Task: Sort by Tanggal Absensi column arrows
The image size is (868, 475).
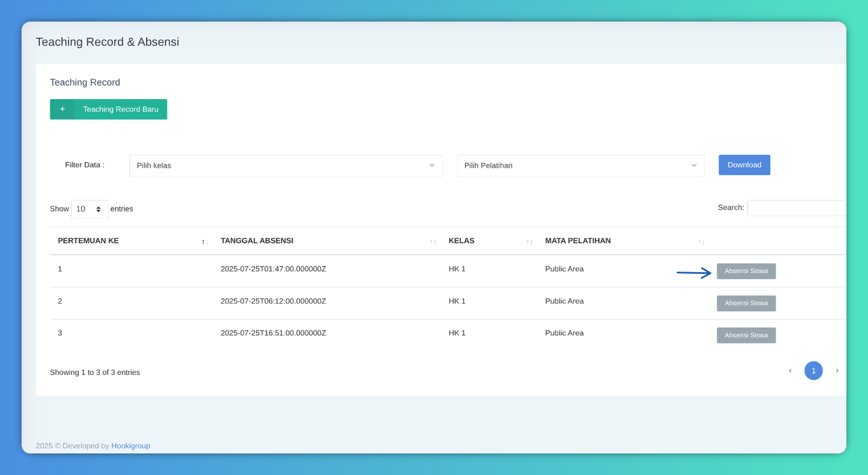Action: (x=433, y=242)
